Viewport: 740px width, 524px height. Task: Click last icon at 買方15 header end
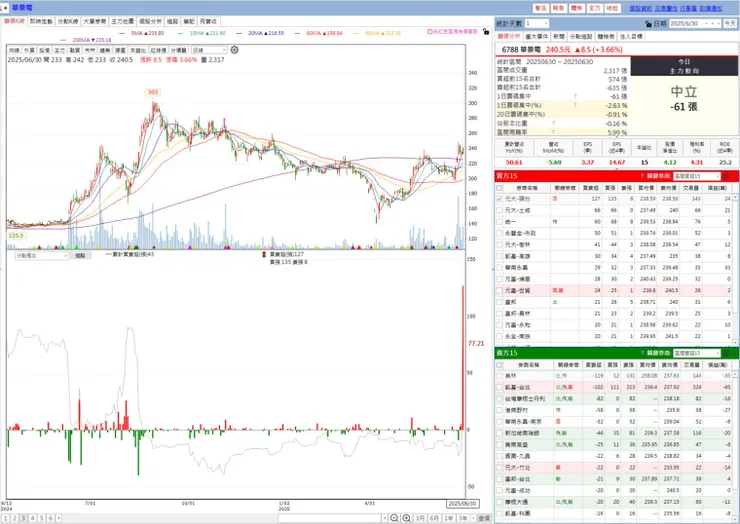click(x=735, y=176)
